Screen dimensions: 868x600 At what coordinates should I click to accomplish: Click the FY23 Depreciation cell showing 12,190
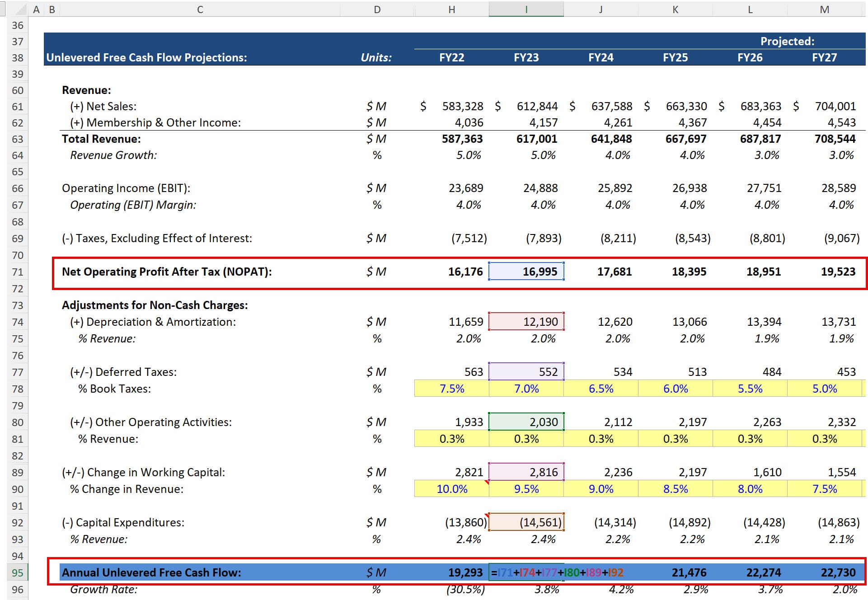526,322
